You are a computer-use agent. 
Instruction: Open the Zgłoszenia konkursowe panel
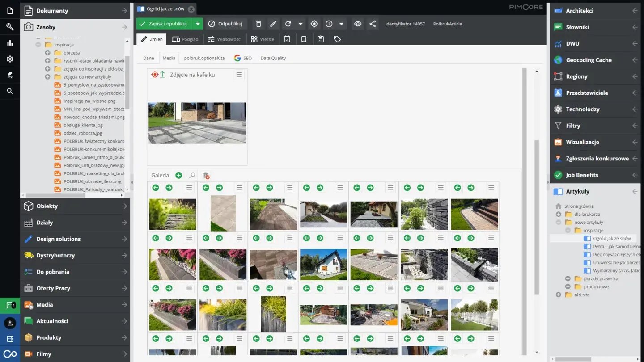595,158
